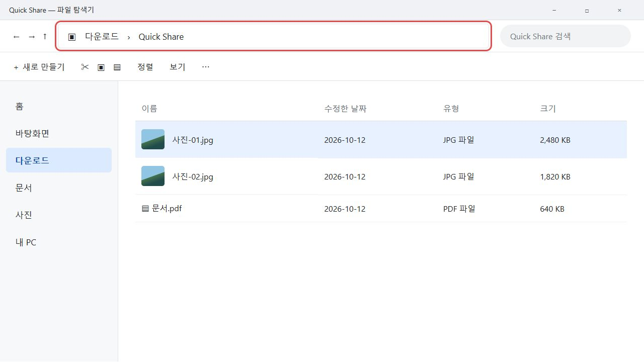Image resolution: width=644 pixels, height=362 pixels.
Task: Click JPG 파일 in the 사진-02.jpg row
Action: [x=459, y=177]
